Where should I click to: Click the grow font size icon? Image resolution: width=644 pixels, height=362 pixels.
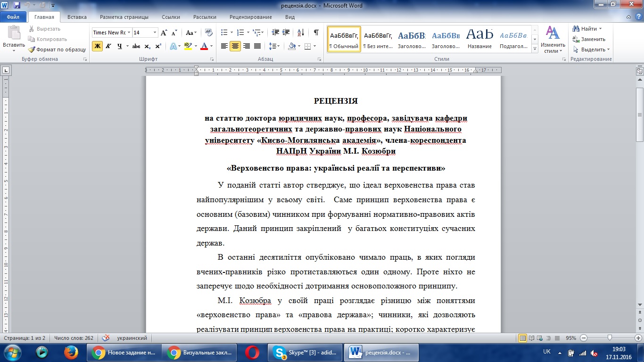[x=164, y=33]
